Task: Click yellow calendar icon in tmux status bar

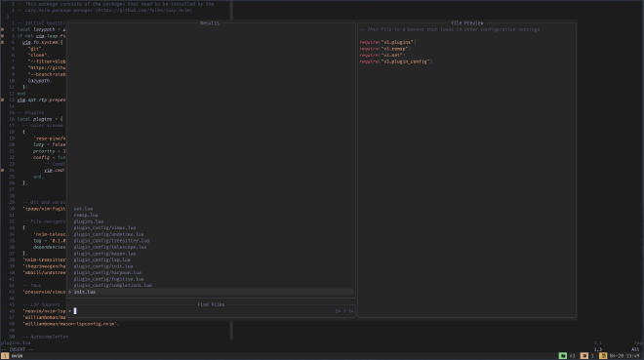Action: pos(603,356)
